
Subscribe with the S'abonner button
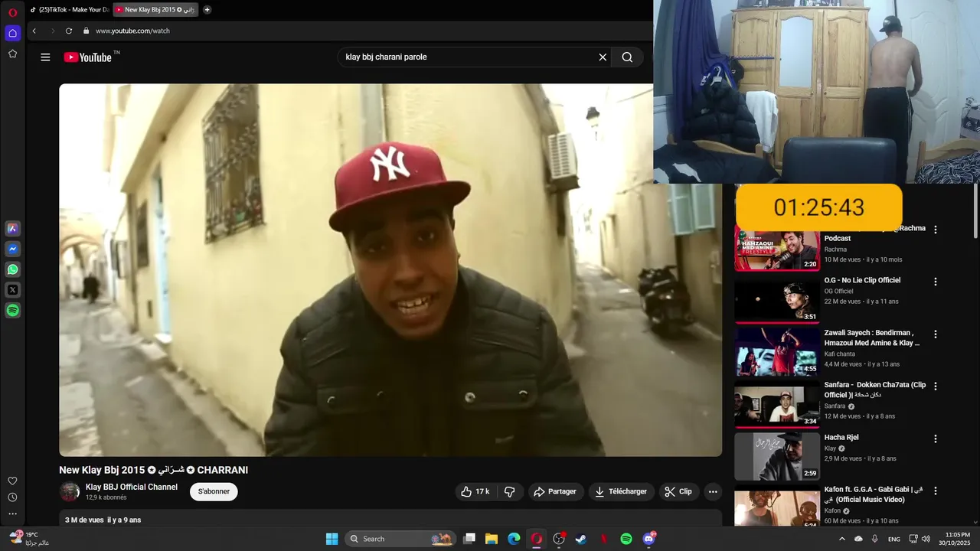214,491
